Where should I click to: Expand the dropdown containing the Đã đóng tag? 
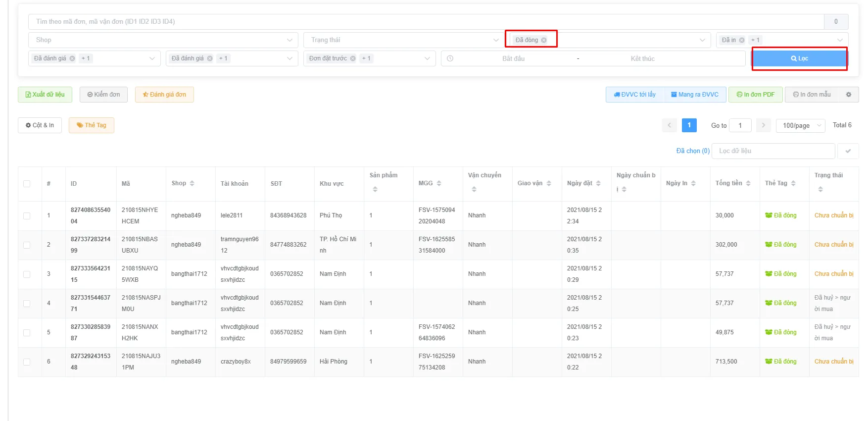(x=702, y=40)
